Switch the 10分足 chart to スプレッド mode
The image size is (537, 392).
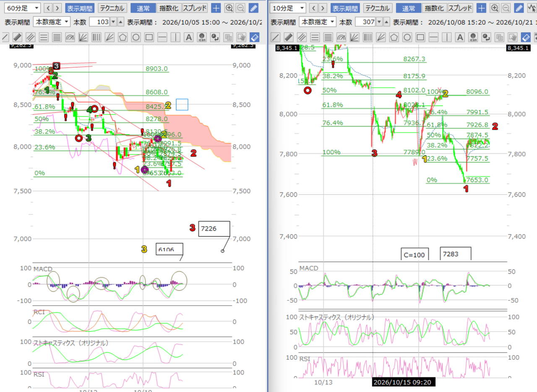click(x=460, y=8)
